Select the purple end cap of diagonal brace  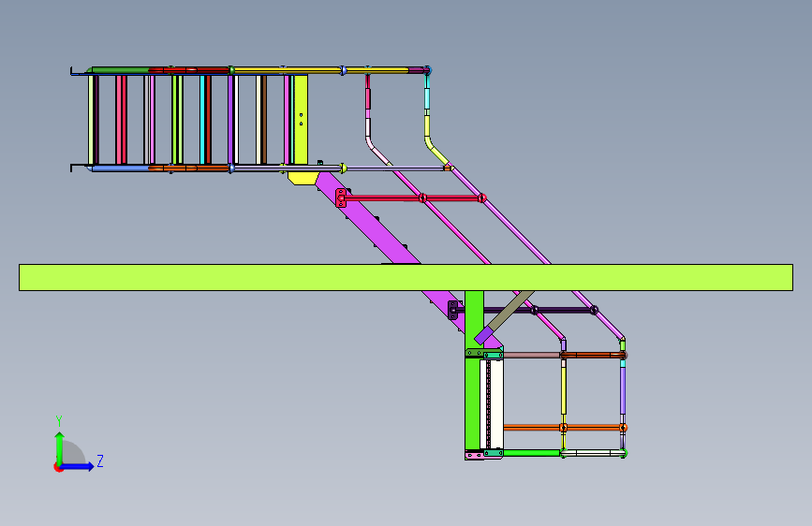click(483, 335)
